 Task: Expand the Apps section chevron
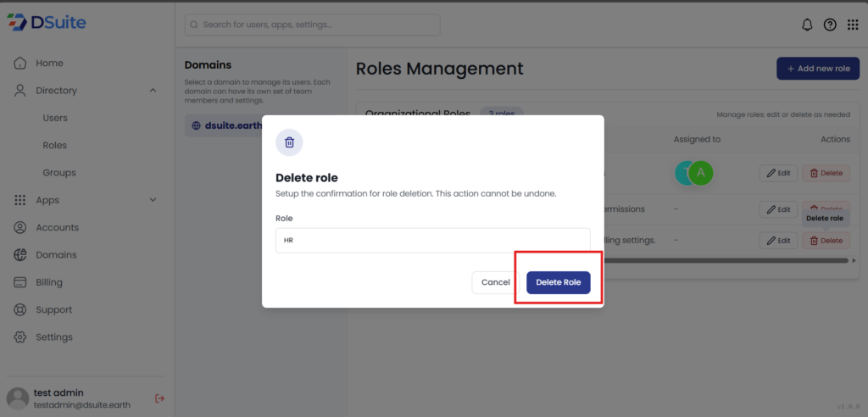coord(153,200)
